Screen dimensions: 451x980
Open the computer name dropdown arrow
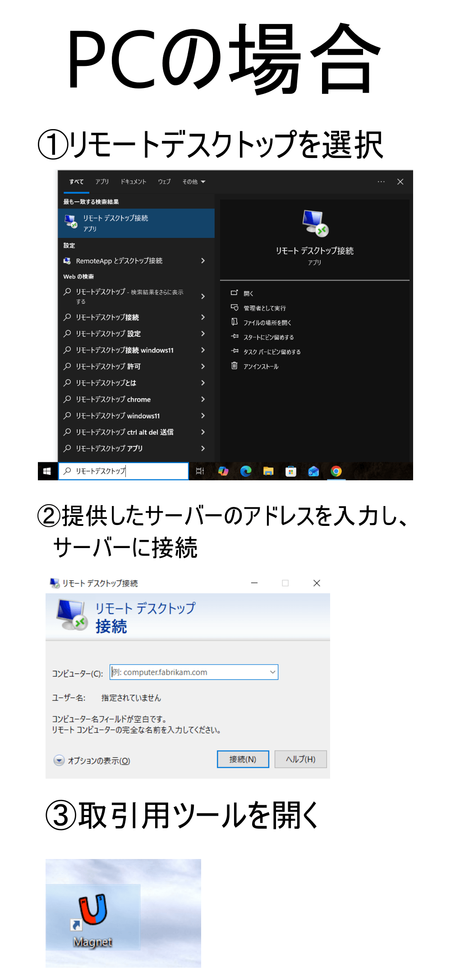[x=272, y=672]
